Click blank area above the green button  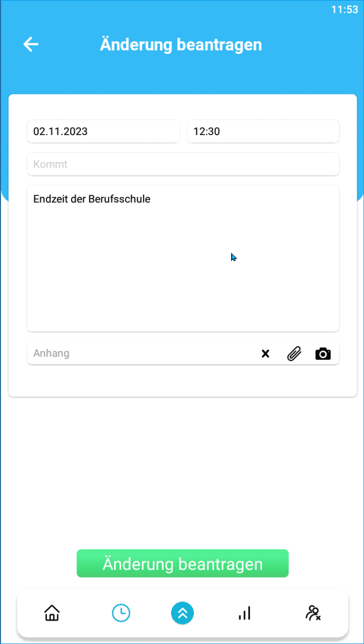coord(182,472)
